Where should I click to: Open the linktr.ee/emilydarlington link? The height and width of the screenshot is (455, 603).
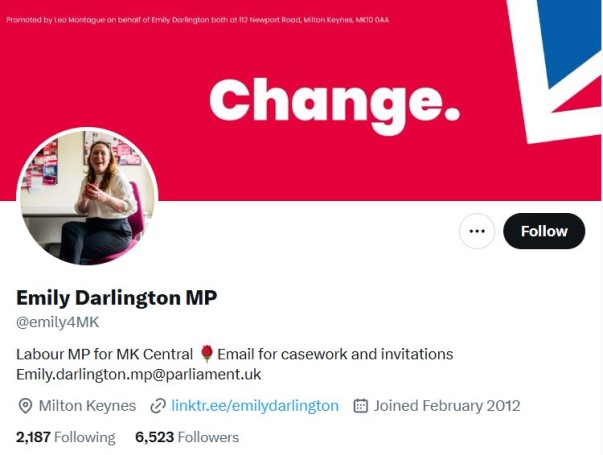pos(255,406)
